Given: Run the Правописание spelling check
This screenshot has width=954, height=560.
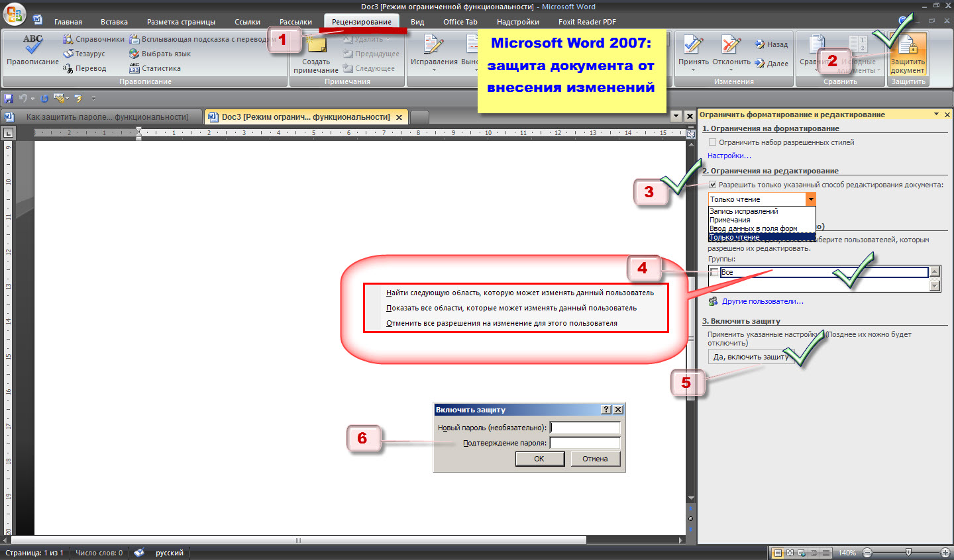Looking at the screenshot, I should point(32,52).
